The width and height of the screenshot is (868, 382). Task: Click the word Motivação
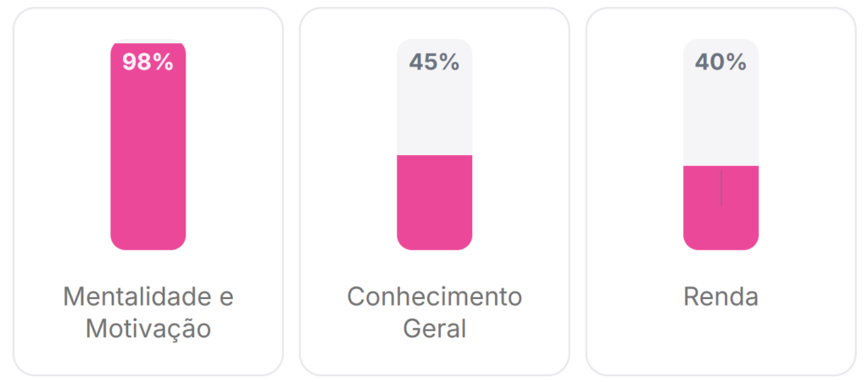point(148,328)
